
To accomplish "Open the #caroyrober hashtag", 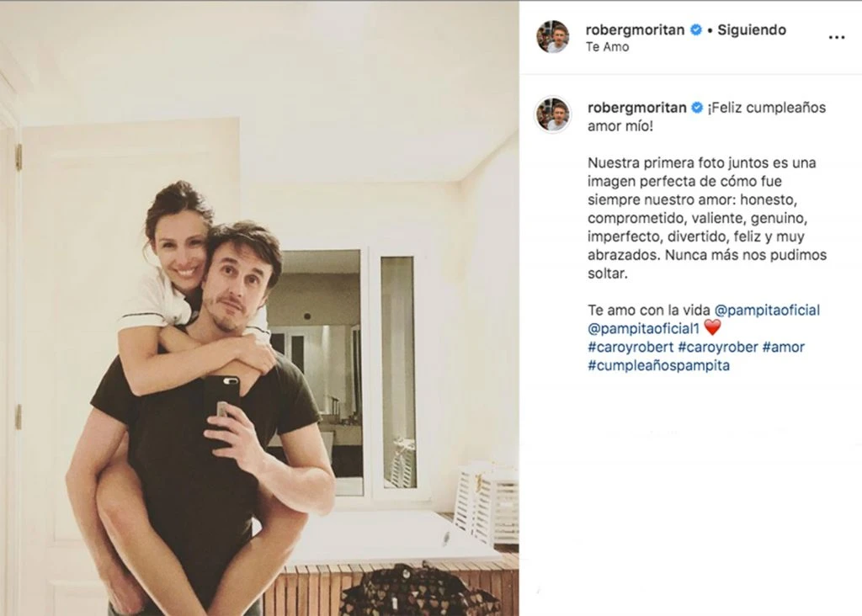I will (718, 347).
